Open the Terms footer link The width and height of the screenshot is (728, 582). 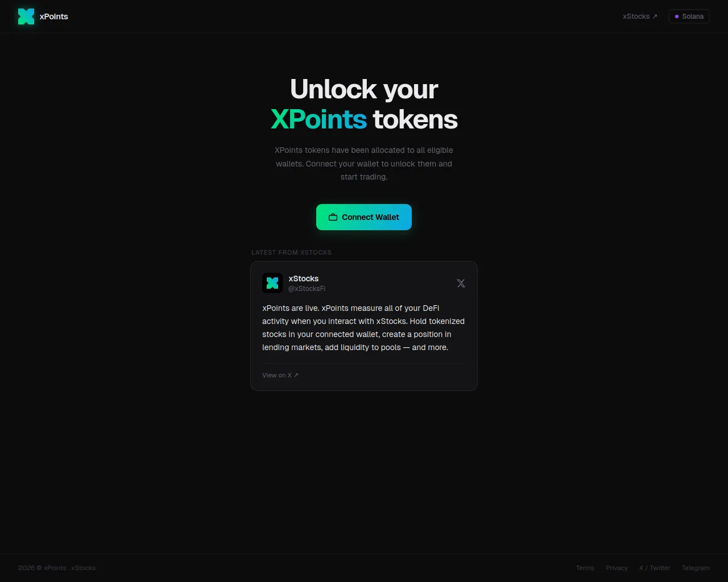(585, 568)
